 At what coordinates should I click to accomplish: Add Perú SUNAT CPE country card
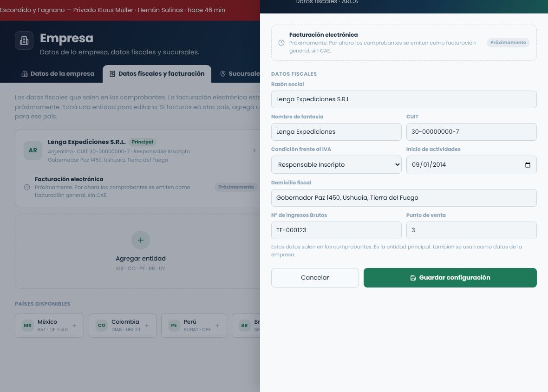click(x=194, y=325)
